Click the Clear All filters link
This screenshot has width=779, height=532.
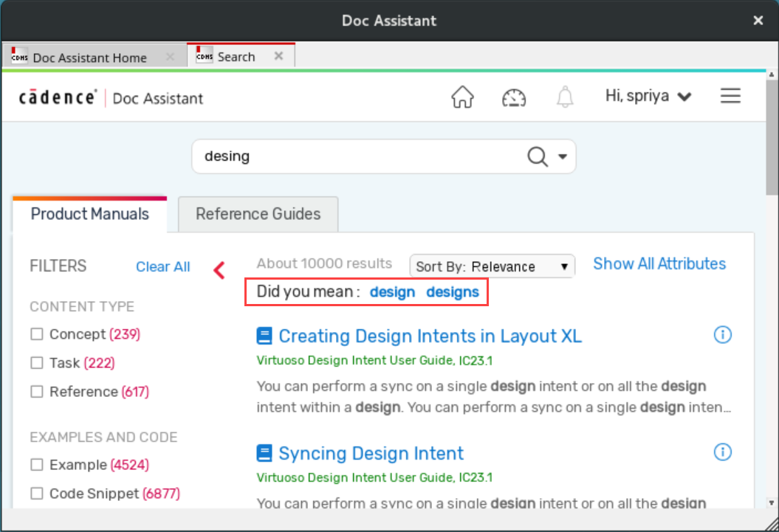click(162, 267)
